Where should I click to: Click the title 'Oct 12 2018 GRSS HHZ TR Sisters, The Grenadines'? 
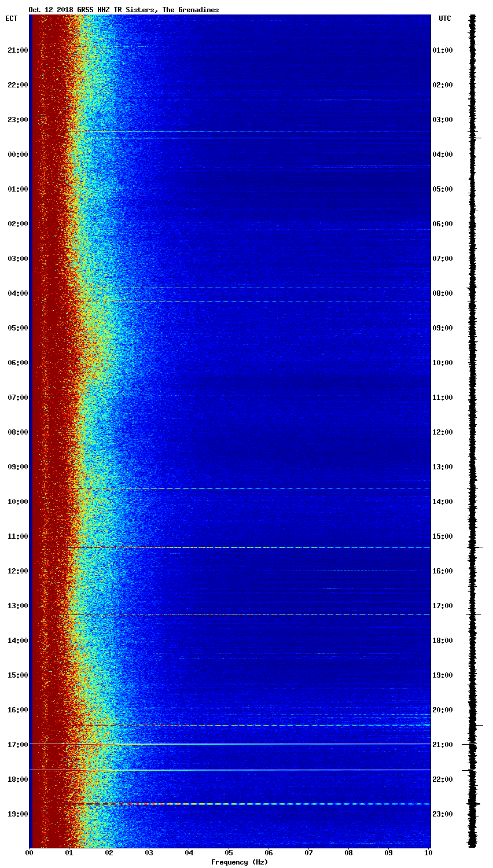[x=124, y=10]
